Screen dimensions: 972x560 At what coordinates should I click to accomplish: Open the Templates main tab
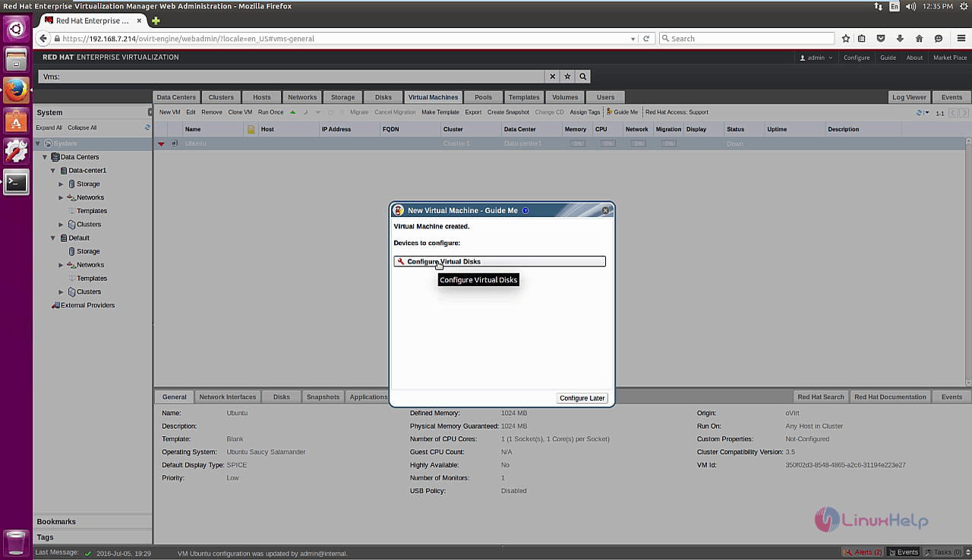click(524, 97)
